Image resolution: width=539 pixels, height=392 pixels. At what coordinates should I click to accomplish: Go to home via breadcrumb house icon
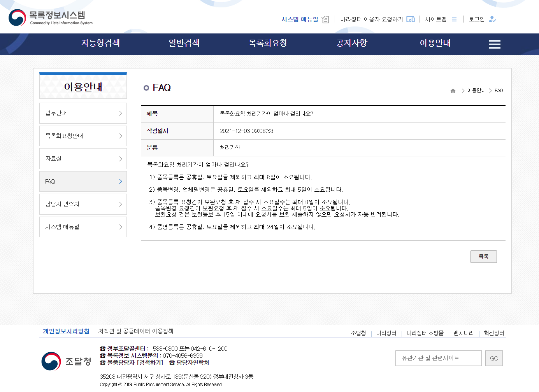pyautogui.click(x=453, y=91)
